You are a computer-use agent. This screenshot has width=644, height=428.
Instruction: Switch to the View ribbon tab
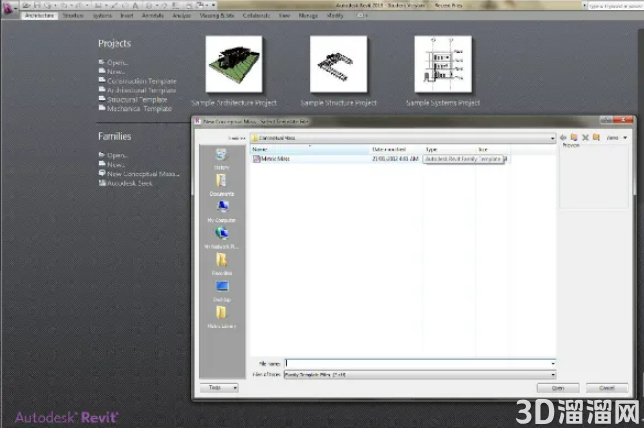click(x=284, y=16)
